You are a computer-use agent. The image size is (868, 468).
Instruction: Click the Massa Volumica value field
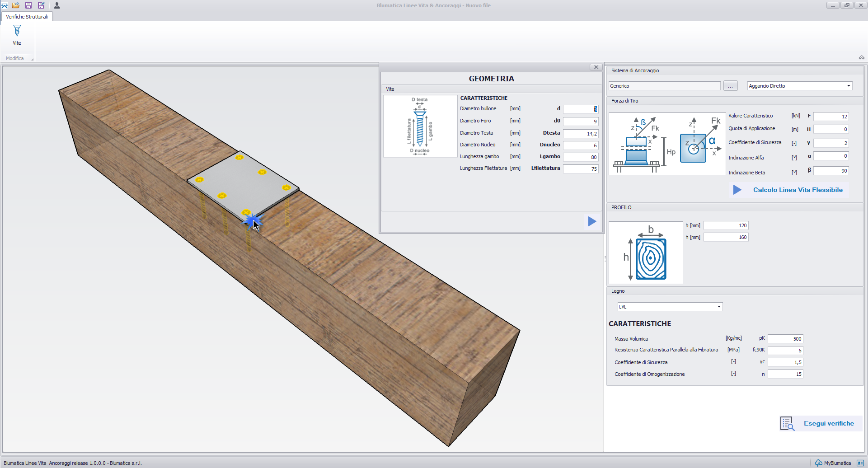coord(785,339)
